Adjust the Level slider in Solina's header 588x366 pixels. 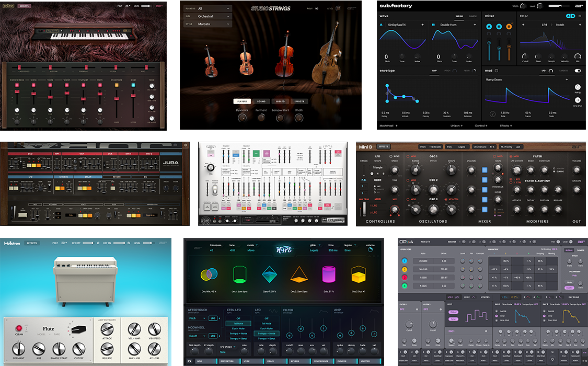coord(146,6)
